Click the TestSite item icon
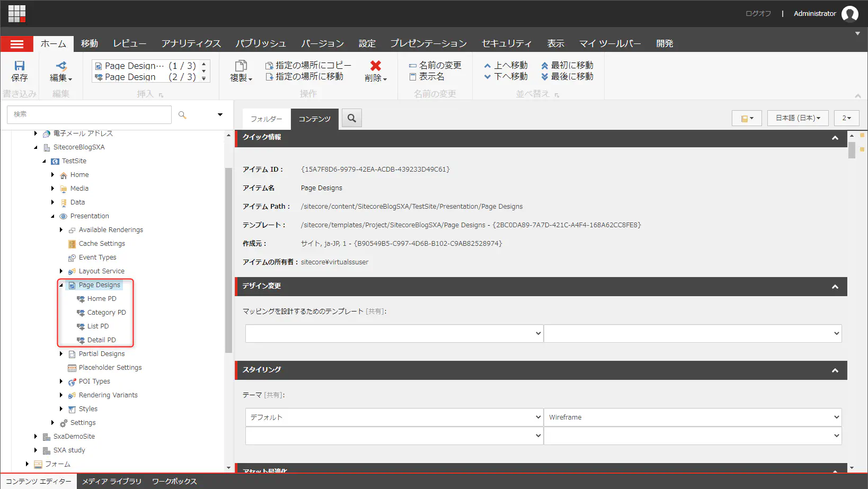 point(55,161)
